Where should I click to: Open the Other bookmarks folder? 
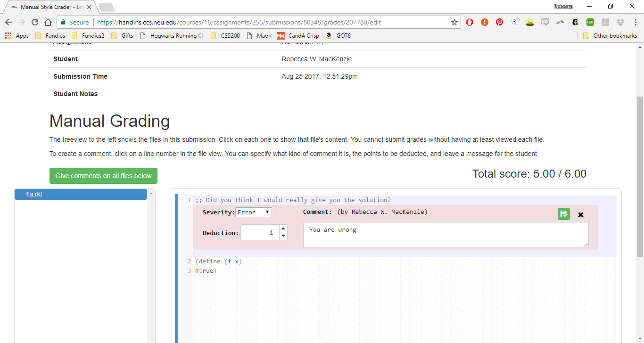610,36
